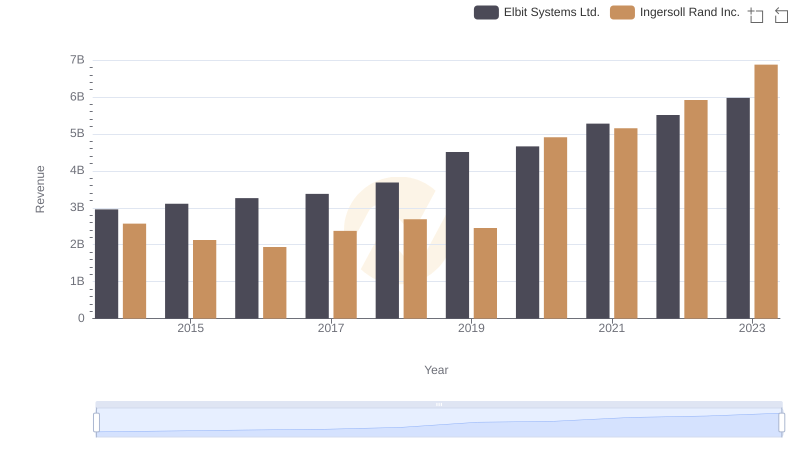Click Ingersoll Rand bar for 2023
Image resolution: width=800 pixels, height=461 pixels.
[766, 191]
